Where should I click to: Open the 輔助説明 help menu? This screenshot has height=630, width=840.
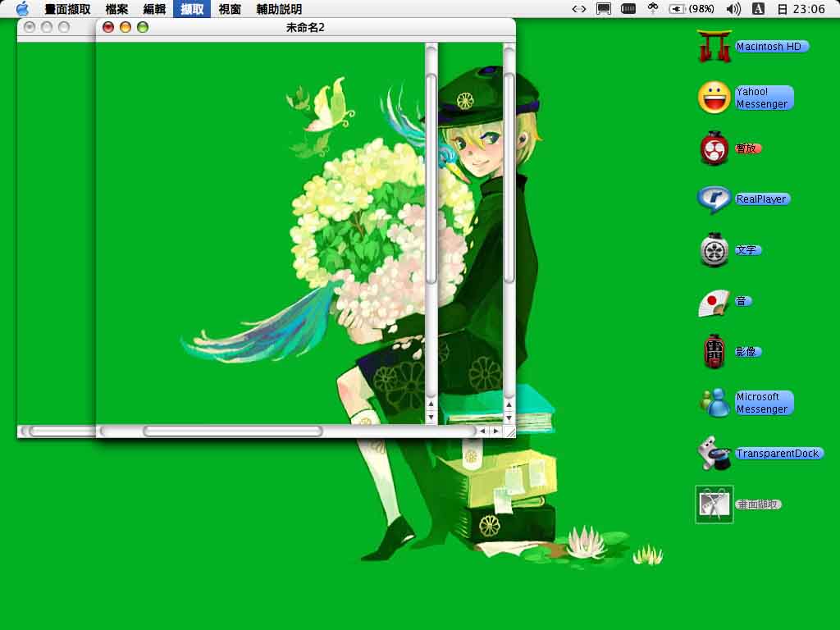(x=279, y=9)
